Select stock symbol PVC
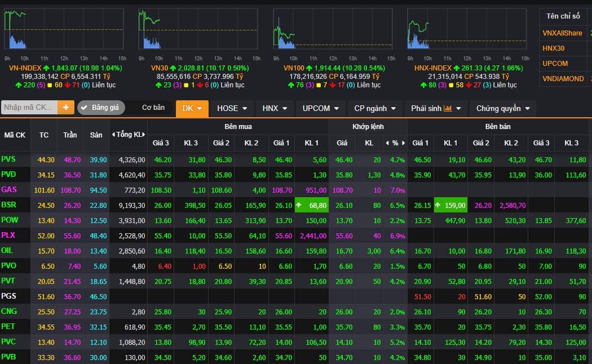The height and width of the screenshot is (364, 592). (x=8, y=342)
